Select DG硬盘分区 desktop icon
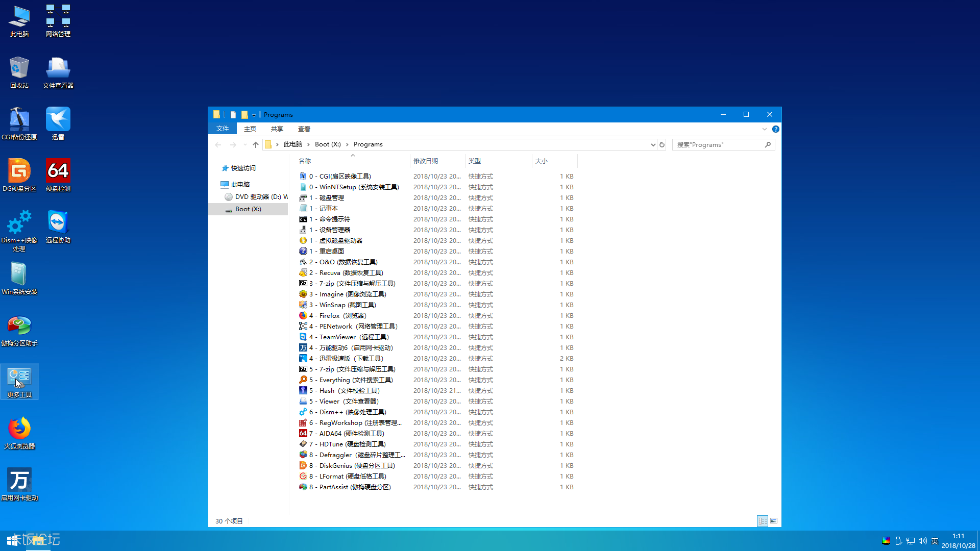The image size is (980, 551). coord(19,176)
